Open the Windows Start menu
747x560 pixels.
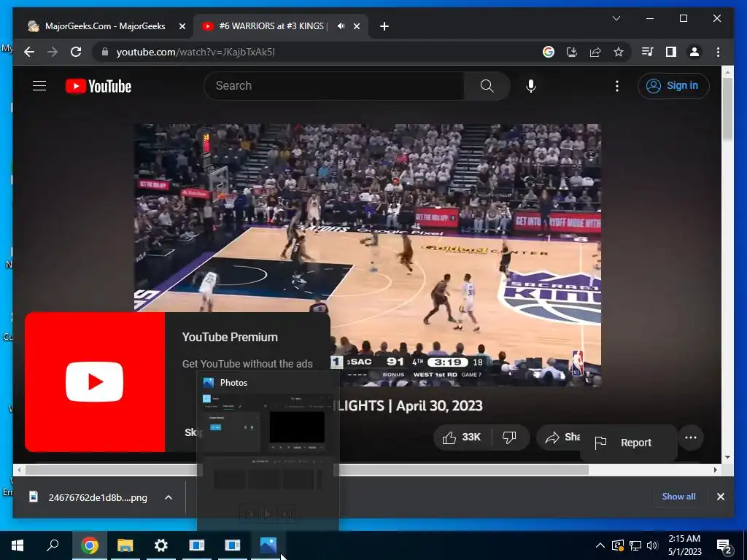[x=18, y=545]
